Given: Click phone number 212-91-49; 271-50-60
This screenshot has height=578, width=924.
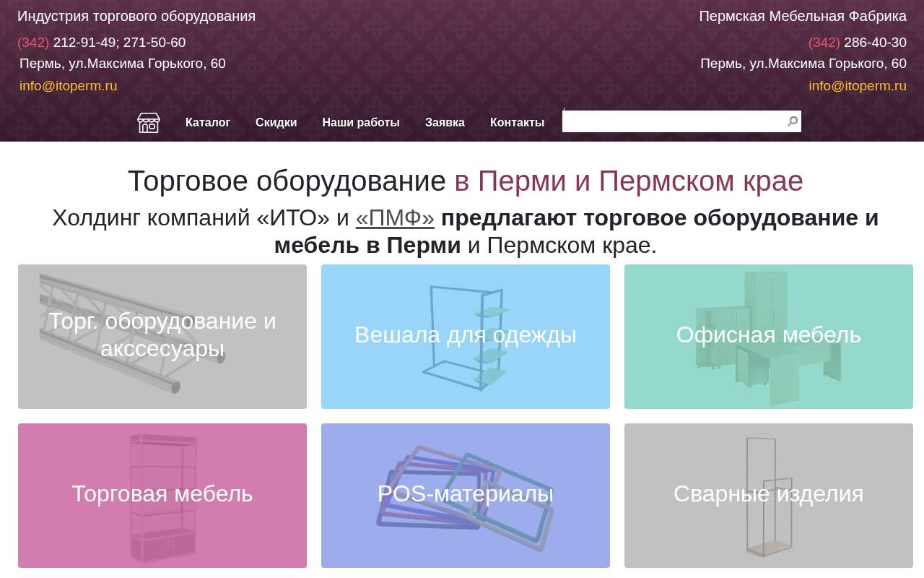Looking at the screenshot, I should (x=119, y=43).
